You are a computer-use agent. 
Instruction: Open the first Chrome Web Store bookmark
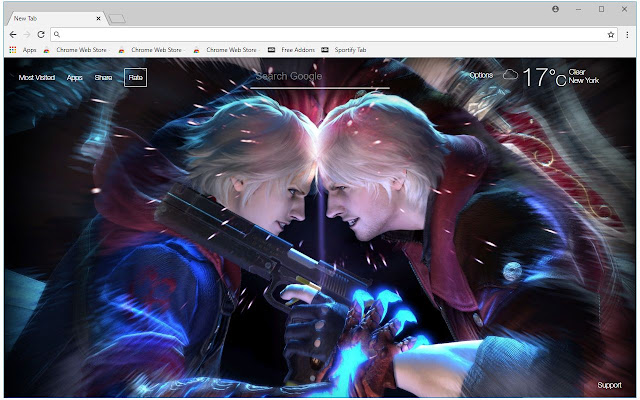[x=75, y=50]
